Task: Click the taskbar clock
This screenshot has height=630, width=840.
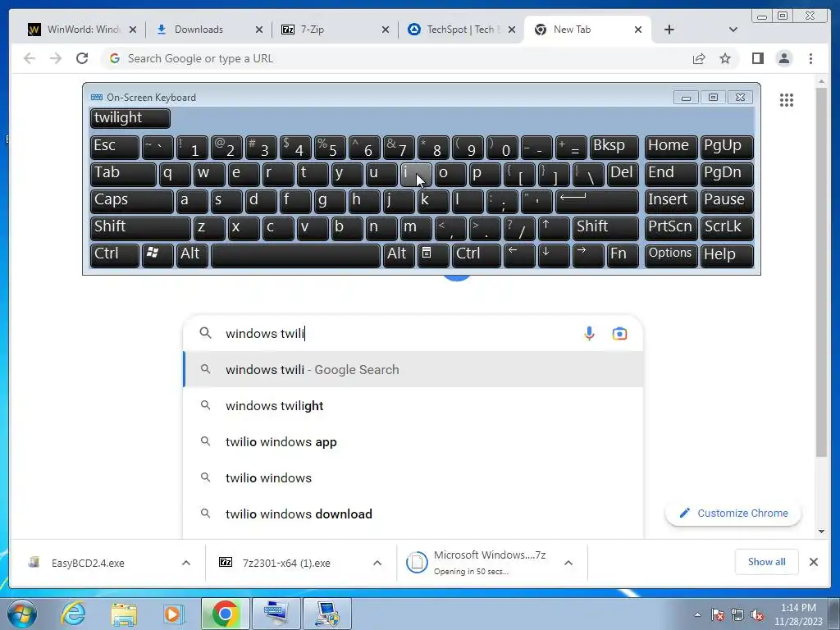Action: pos(797,614)
